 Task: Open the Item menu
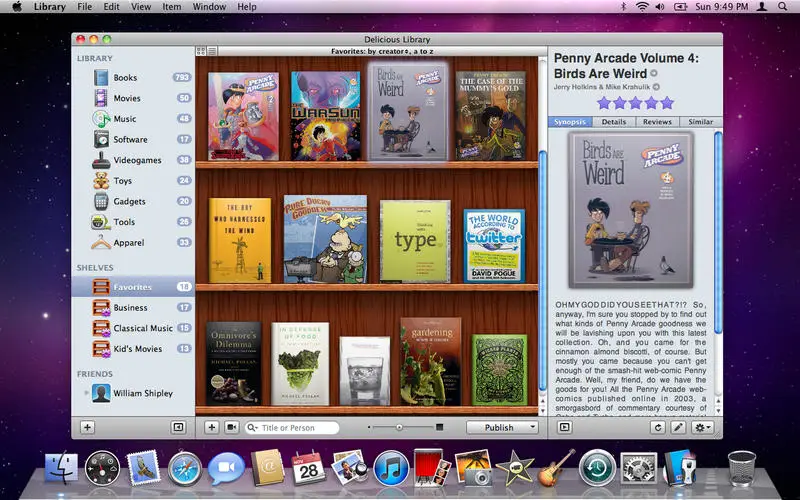[x=171, y=7]
